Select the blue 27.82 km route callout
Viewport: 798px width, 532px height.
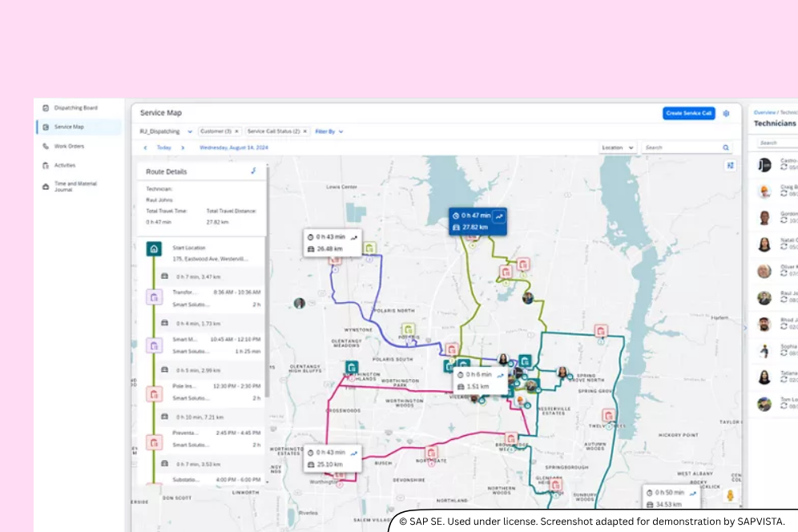[478, 221]
